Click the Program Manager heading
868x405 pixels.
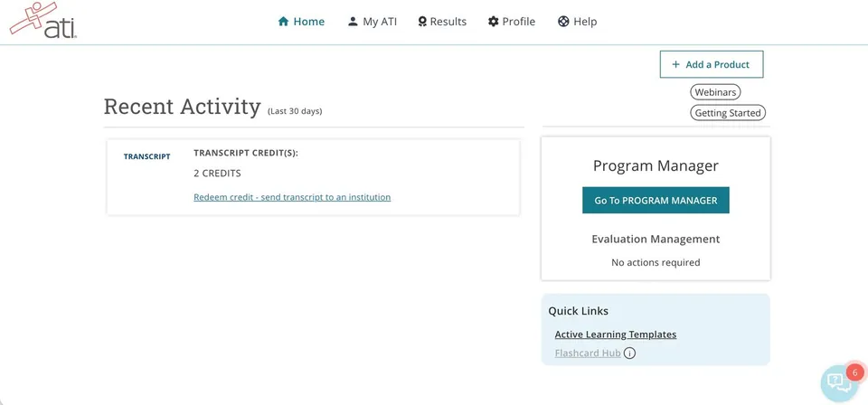[x=656, y=165]
